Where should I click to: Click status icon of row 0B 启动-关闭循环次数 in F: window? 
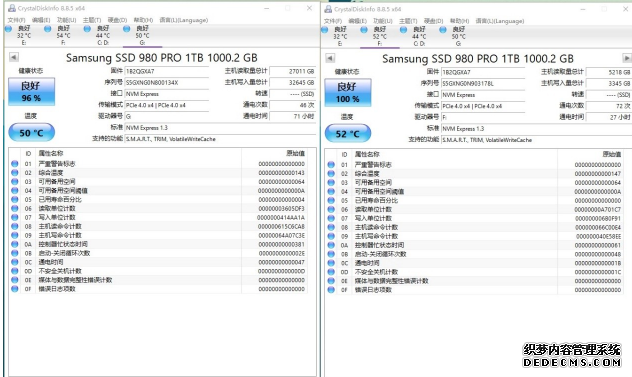tap(331, 254)
